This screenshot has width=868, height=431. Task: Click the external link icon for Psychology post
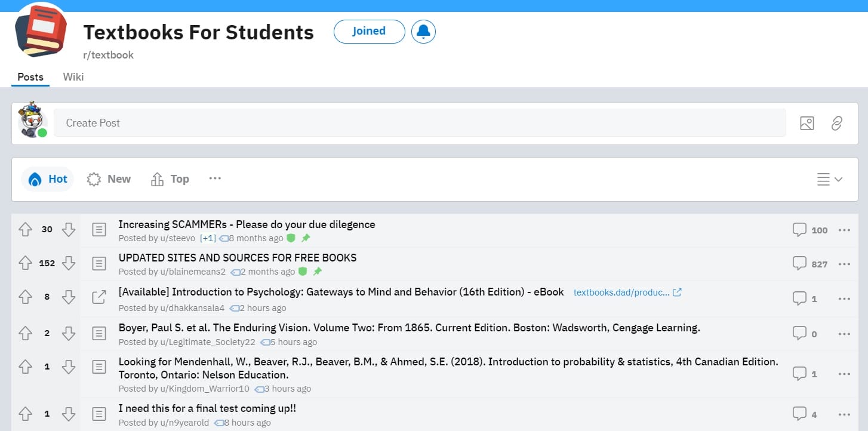pyautogui.click(x=677, y=293)
